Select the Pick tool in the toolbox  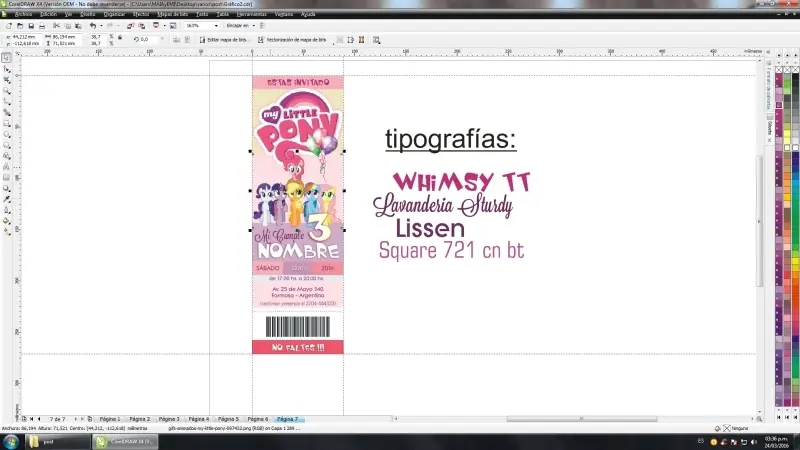[7, 58]
